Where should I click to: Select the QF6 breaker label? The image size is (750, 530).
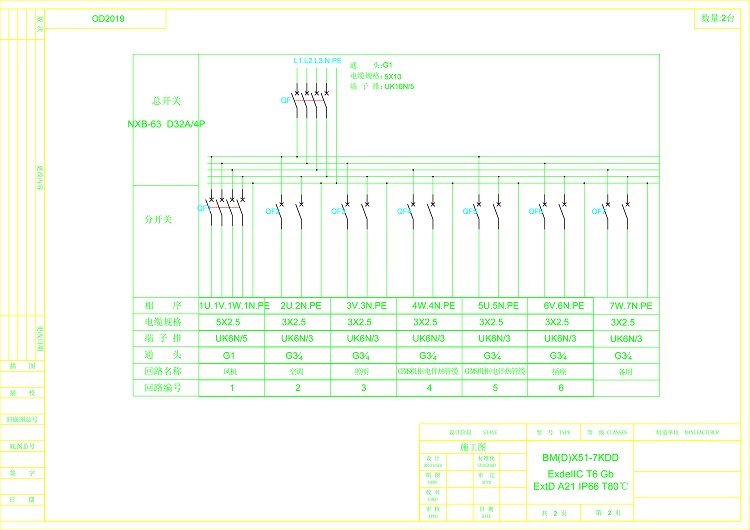tap(535, 211)
